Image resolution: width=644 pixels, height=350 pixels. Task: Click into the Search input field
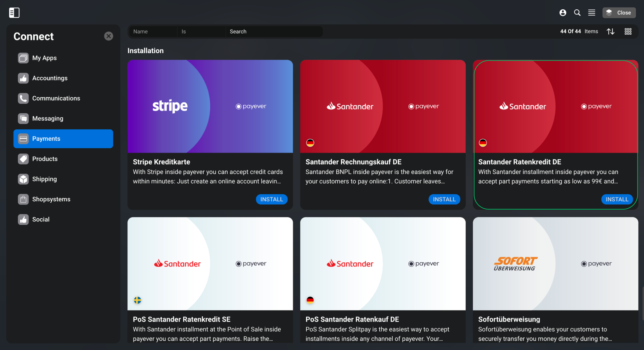point(274,32)
